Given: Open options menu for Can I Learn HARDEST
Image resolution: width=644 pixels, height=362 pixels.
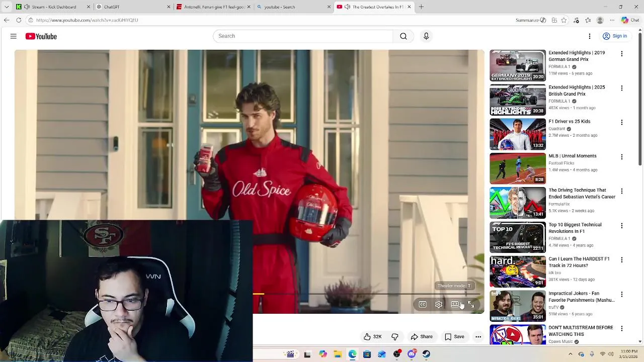Looking at the screenshot, I should pyautogui.click(x=622, y=260).
